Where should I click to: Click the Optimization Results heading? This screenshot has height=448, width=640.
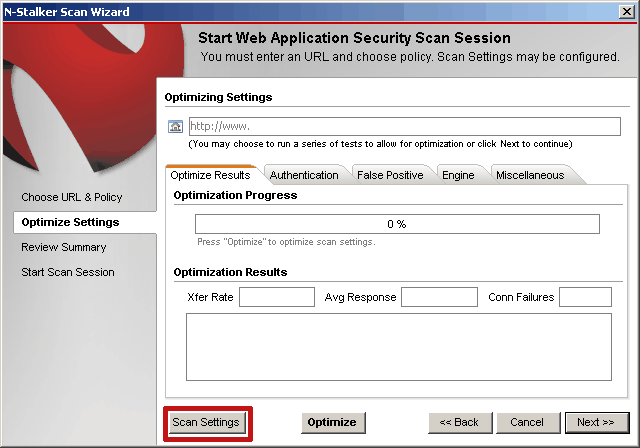coord(230,272)
